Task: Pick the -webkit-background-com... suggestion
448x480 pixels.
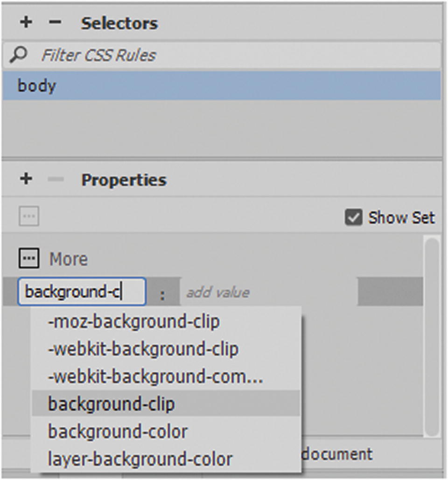Action: [x=155, y=376]
